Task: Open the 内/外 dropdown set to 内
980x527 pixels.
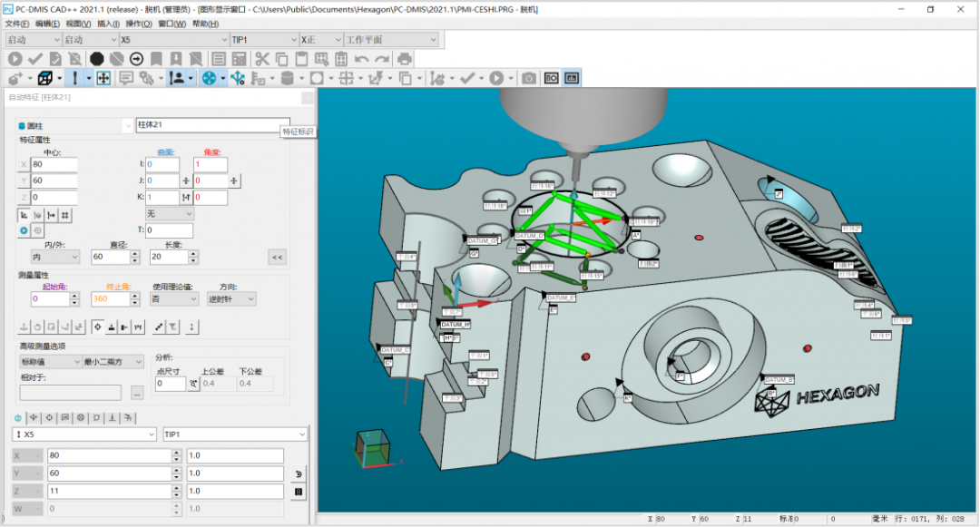Action: pyautogui.click(x=55, y=257)
